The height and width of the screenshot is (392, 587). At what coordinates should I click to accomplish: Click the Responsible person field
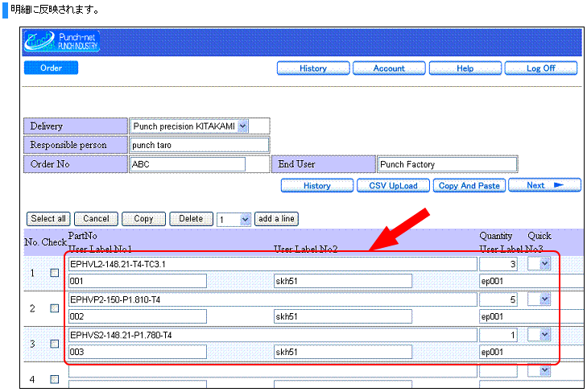pos(200,145)
